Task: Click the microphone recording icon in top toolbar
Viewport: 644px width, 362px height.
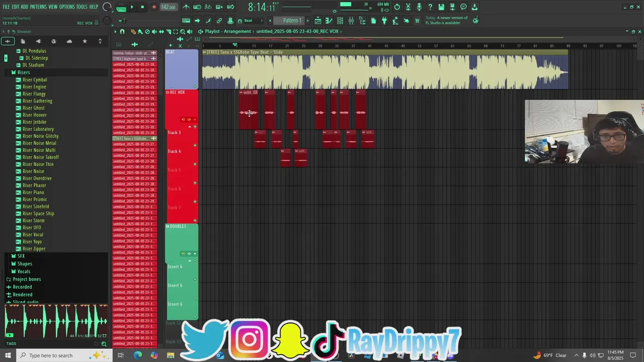Action: [419, 7]
